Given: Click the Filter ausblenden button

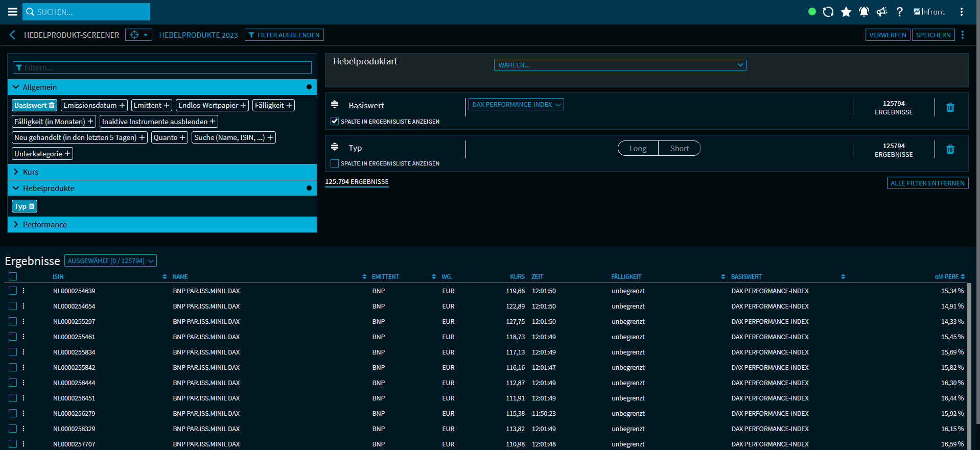Looking at the screenshot, I should 284,35.
